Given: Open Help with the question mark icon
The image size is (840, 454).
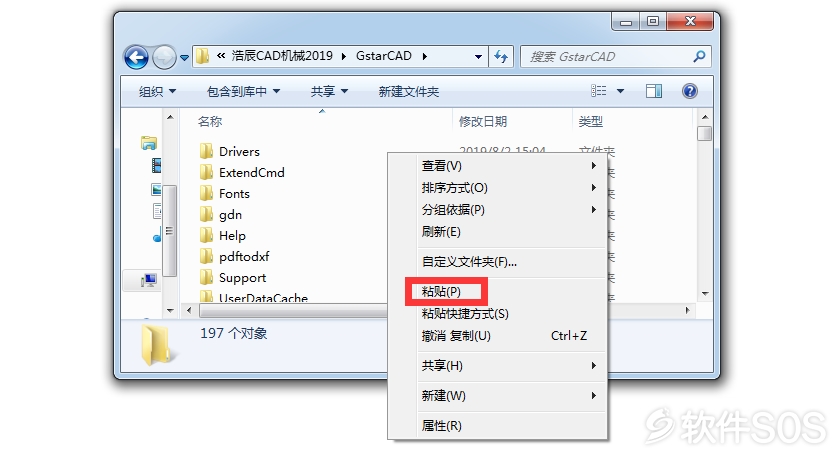Looking at the screenshot, I should coord(689,91).
